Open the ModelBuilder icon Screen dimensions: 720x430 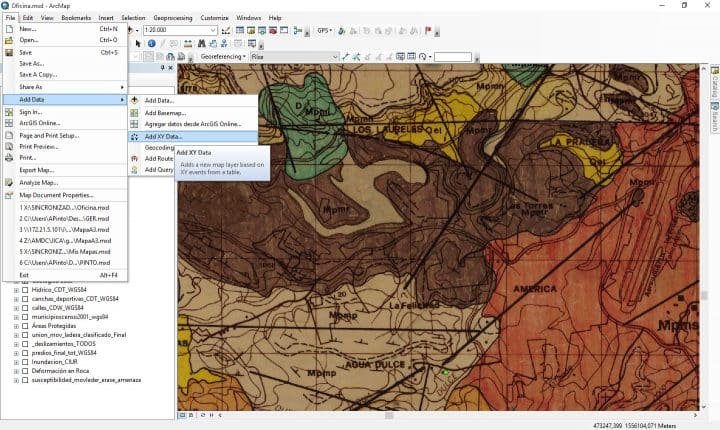pyautogui.click(x=297, y=30)
